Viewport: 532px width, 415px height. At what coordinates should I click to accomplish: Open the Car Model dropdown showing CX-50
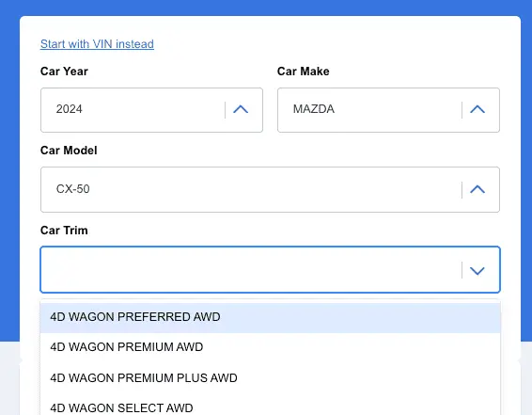[270, 189]
